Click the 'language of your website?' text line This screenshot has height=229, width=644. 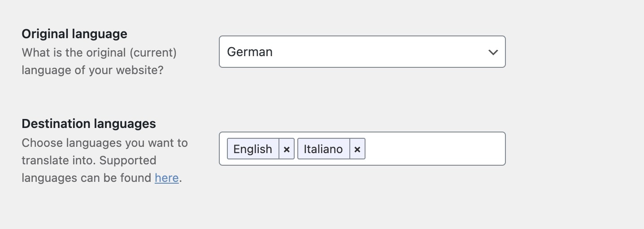click(x=92, y=70)
